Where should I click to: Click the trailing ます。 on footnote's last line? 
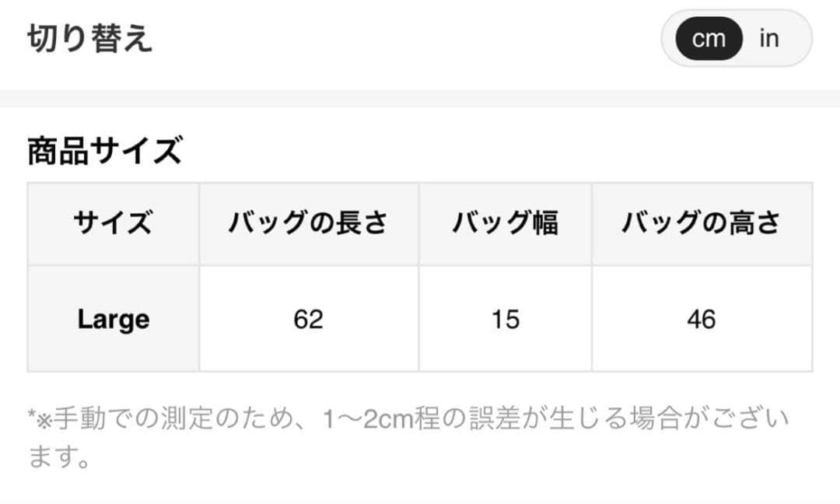point(59,457)
